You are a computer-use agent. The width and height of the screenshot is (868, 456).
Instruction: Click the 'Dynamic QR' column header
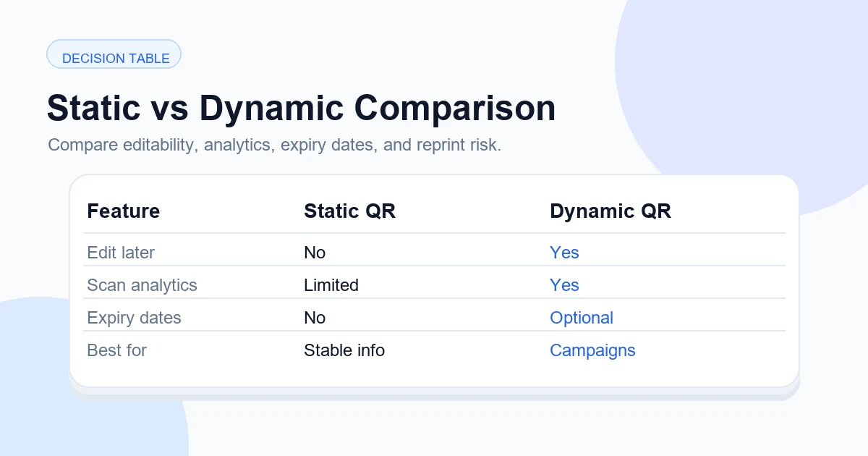tap(610, 211)
